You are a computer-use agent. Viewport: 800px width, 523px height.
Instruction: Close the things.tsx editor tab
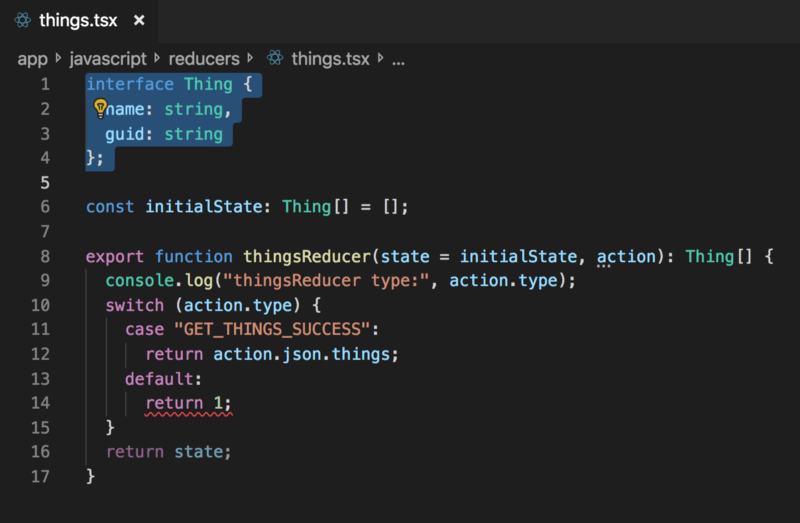coord(139,20)
